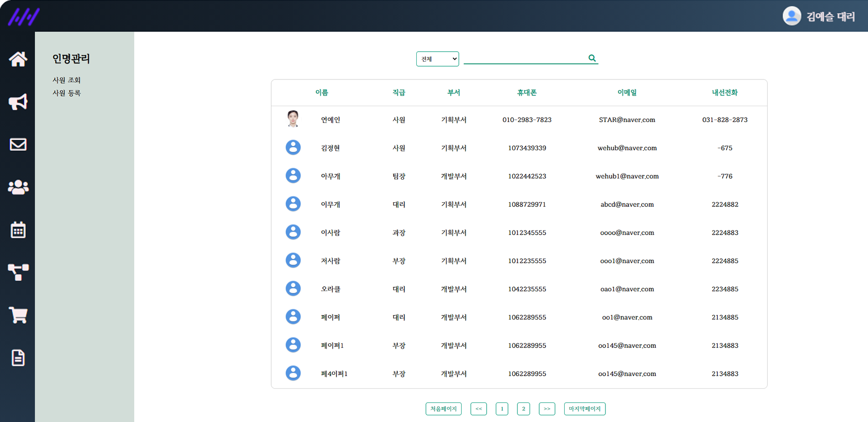
Task: Click the 팀장 rank cell for 아무개
Action: click(x=399, y=176)
